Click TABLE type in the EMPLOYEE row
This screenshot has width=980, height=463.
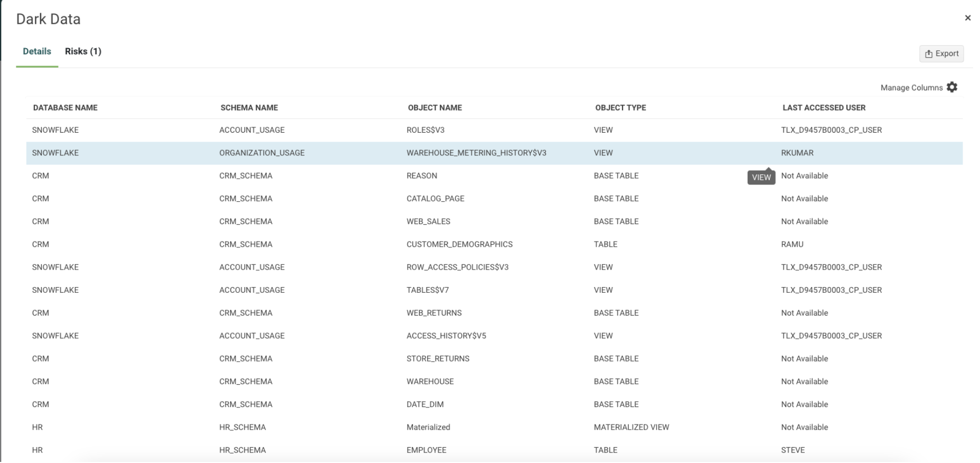coord(606,450)
